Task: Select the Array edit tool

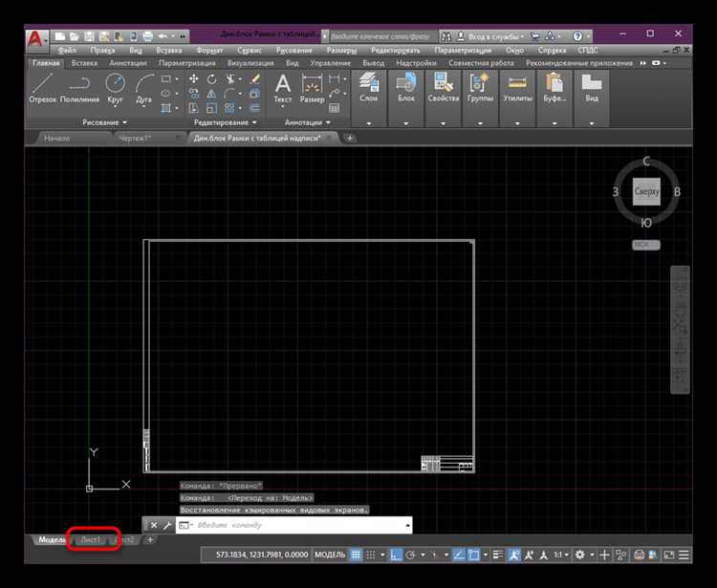Action: pos(230,108)
